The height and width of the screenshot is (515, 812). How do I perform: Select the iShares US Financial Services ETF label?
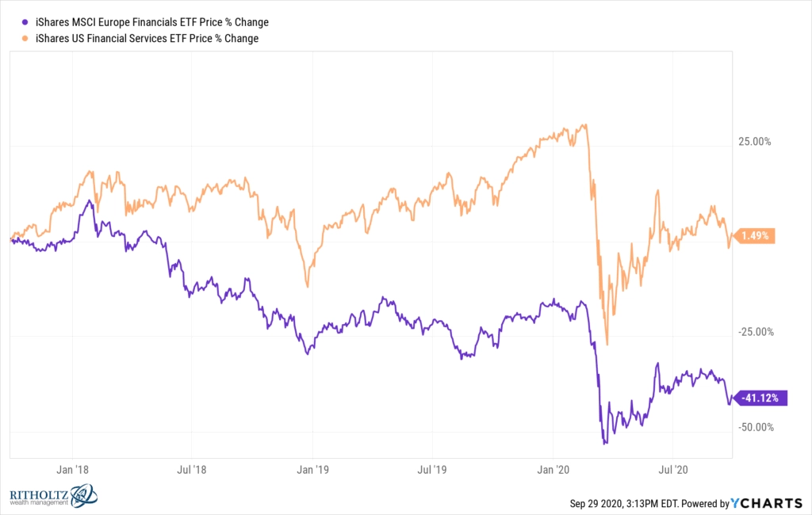[147, 38]
